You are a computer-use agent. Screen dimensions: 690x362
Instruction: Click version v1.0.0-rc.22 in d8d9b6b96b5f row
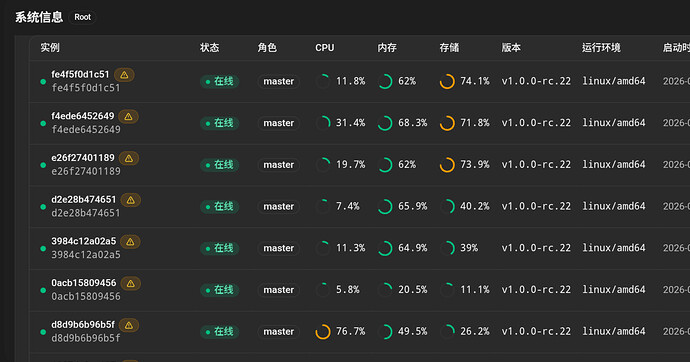point(536,332)
